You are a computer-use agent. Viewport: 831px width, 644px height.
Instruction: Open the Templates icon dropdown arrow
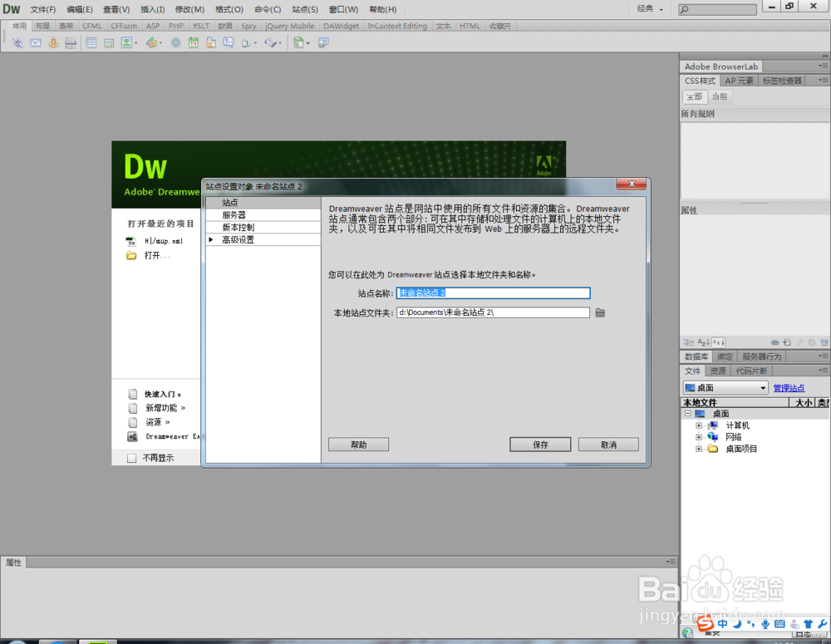pos(308,43)
